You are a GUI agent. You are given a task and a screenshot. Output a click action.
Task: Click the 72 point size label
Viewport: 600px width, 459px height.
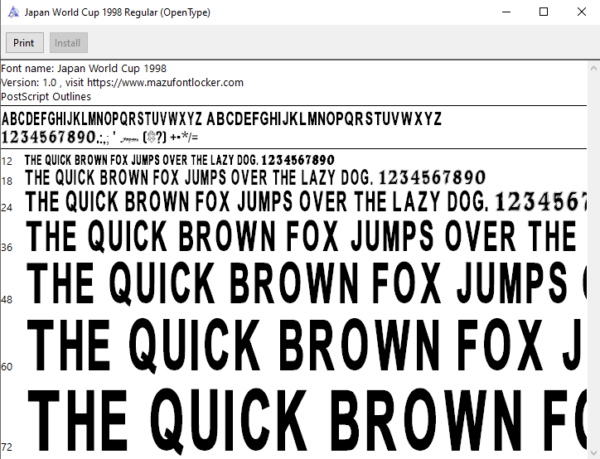tap(7, 447)
